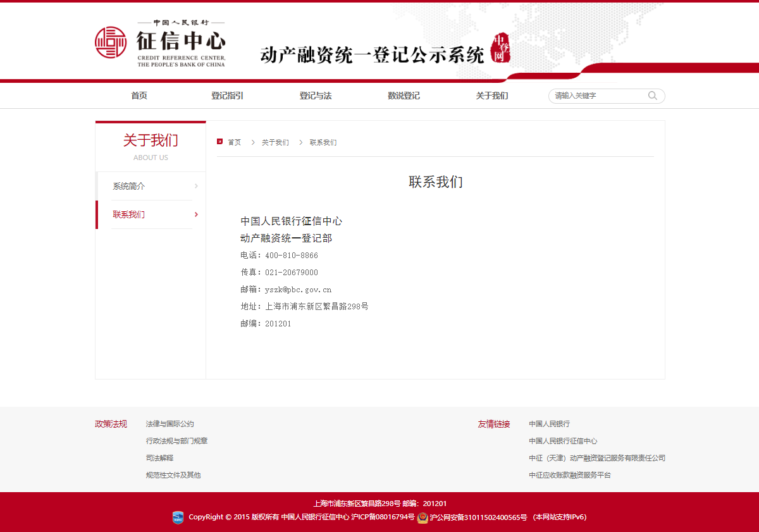The height and width of the screenshot is (532, 759).
Task: Click the Credit Reference Center logo
Action: coord(160,43)
